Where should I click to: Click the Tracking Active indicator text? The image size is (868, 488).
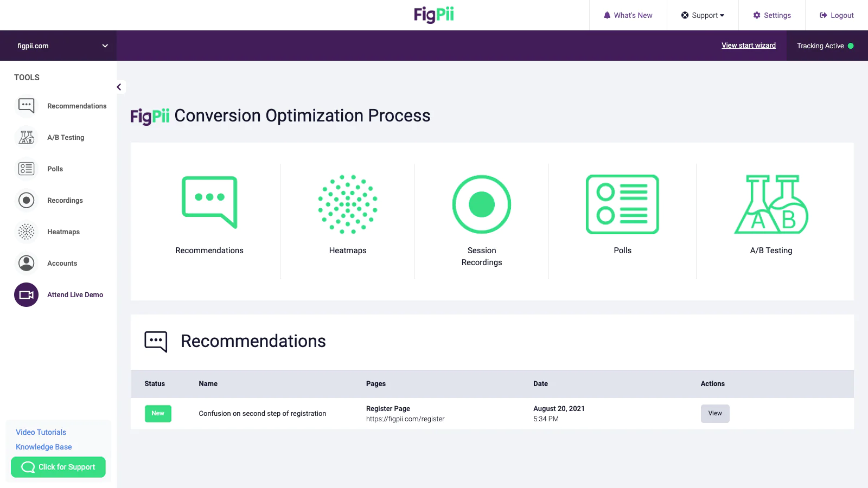click(x=820, y=46)
